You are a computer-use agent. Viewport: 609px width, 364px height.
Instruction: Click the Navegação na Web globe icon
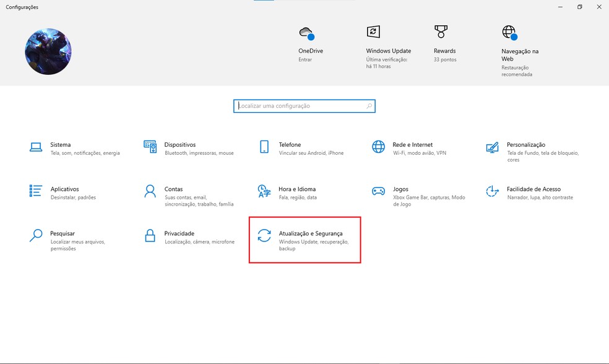509,33
